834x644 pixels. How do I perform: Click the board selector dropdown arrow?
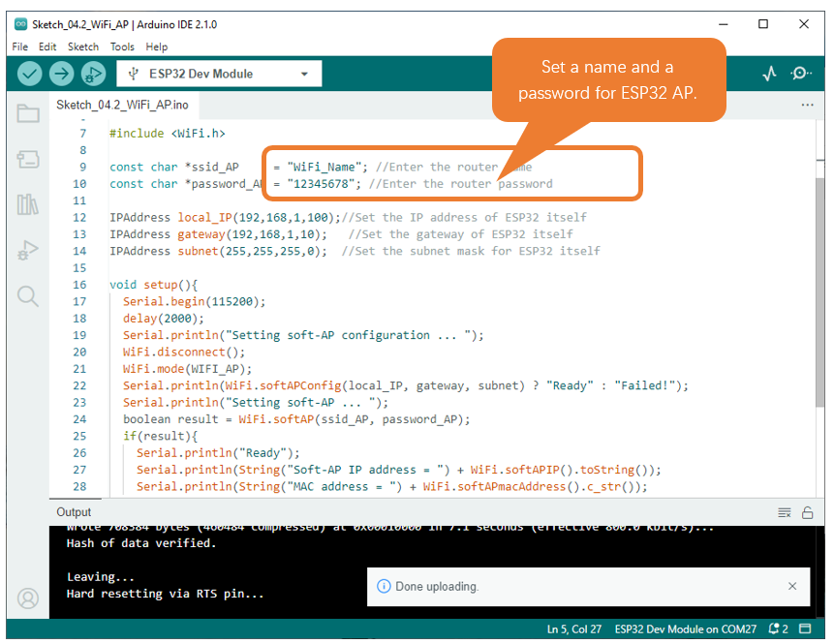click(x=304, y=74)
